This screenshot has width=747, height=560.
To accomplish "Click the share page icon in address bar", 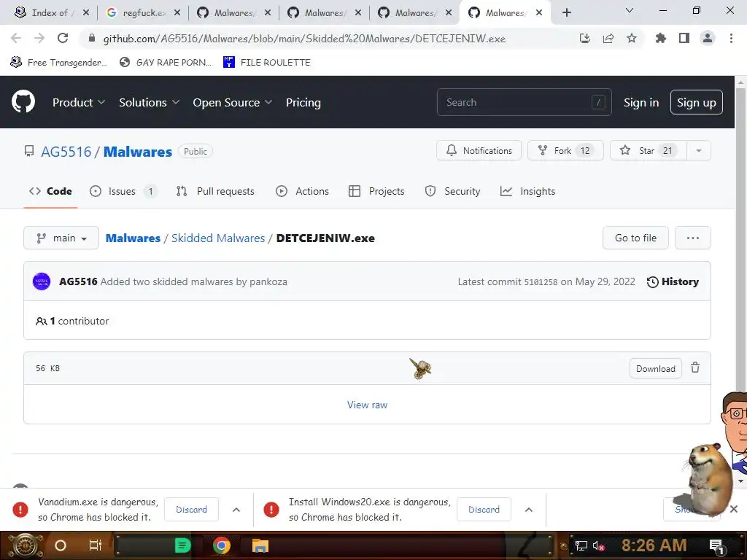I will tap(608, 38).
